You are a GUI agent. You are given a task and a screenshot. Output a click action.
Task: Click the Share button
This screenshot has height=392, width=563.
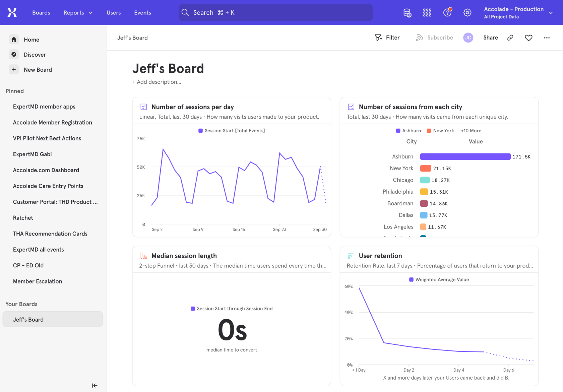tap(490, 38)
